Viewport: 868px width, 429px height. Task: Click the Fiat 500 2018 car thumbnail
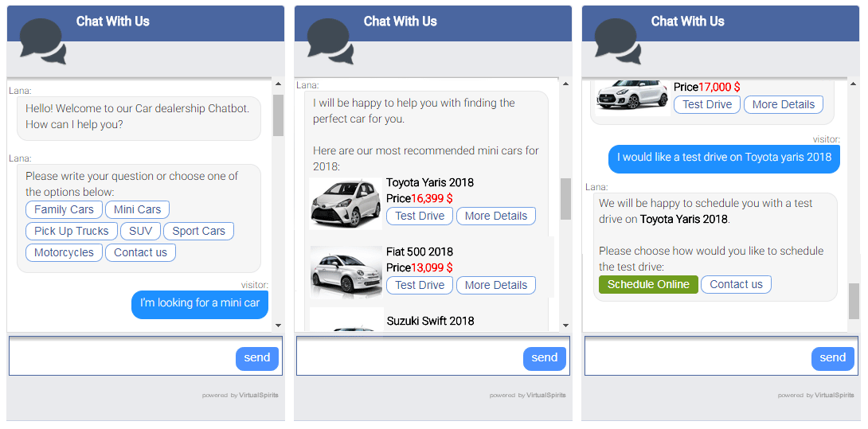[345, 272]
